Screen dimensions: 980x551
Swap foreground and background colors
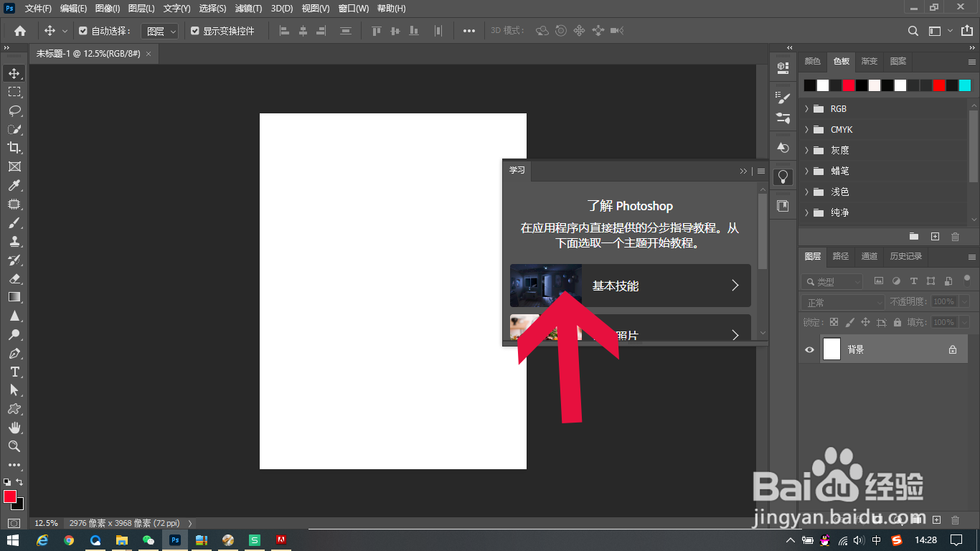tap(20, 482)
